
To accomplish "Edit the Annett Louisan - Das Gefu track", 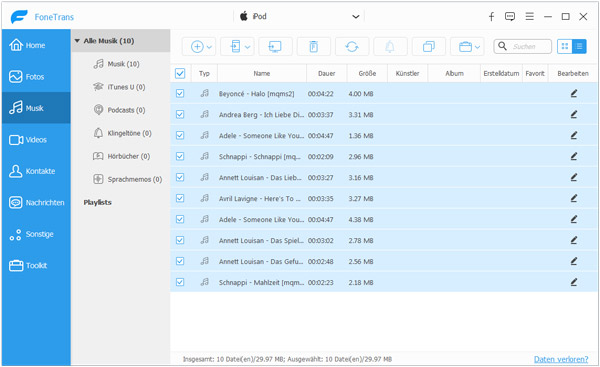I will (574, 261).
